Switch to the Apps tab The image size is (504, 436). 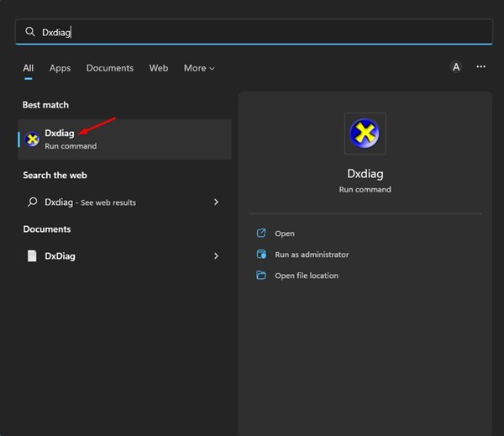[x=60, y=68]
